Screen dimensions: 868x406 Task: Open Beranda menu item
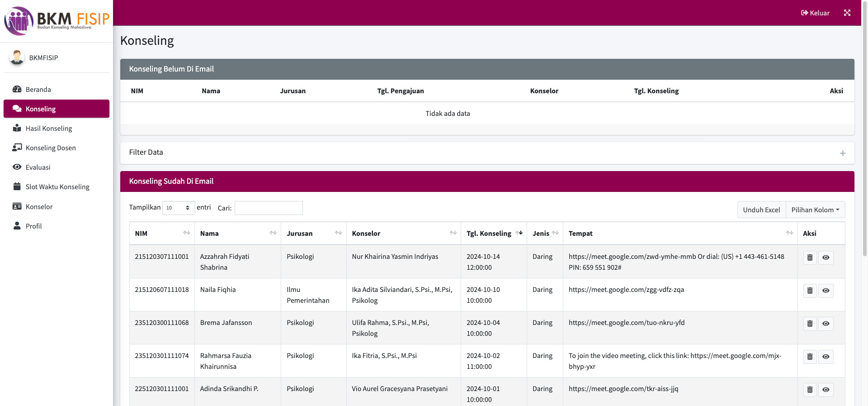point(57,89)
